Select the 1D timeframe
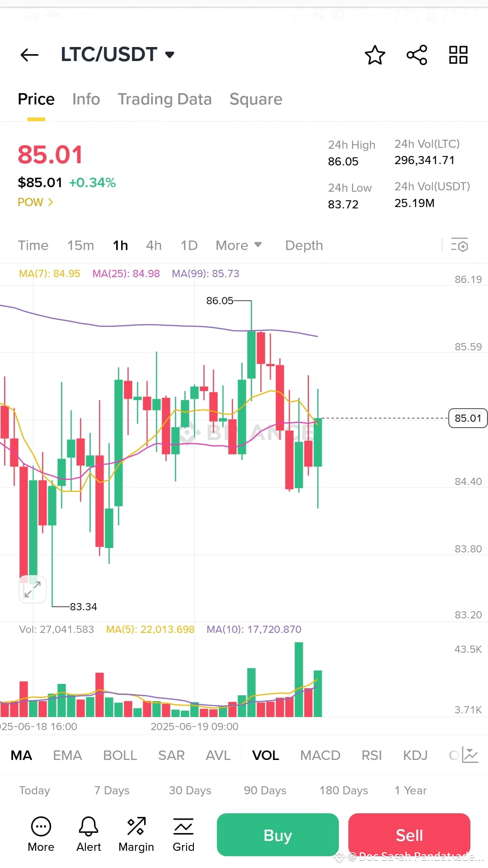The image size is (488, 868). (188, 245)
